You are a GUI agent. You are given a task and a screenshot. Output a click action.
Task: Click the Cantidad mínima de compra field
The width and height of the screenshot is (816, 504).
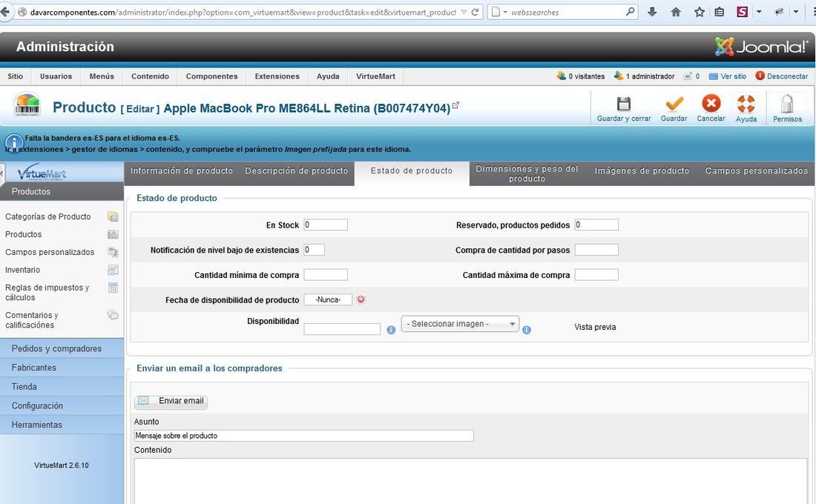(325, 275)
